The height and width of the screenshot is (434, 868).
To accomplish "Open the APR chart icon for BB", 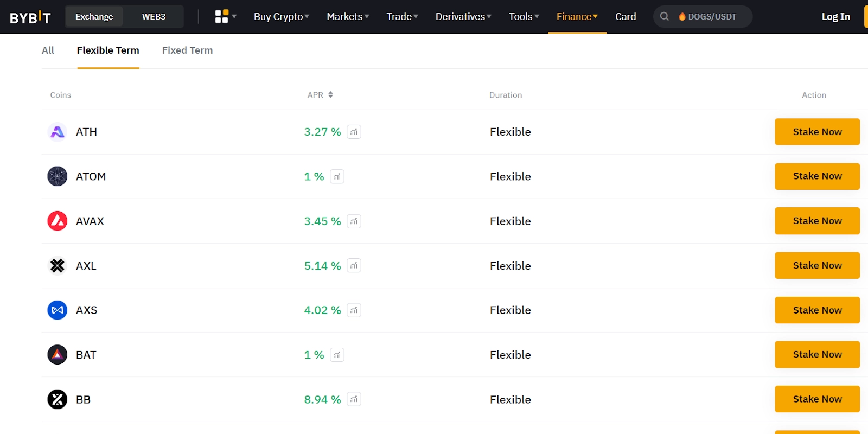I will click(x=354, y=399).
